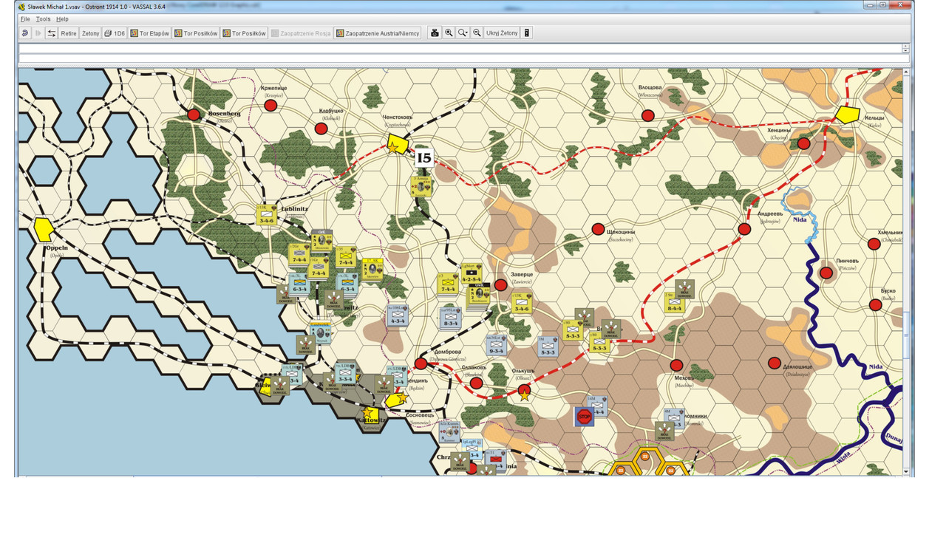
Task: Click the red town dot at Дзялошице
Action: coord(775,363)
